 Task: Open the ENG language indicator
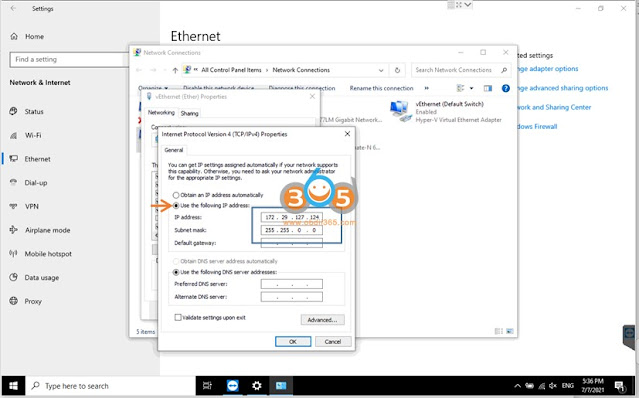point(568,386)
